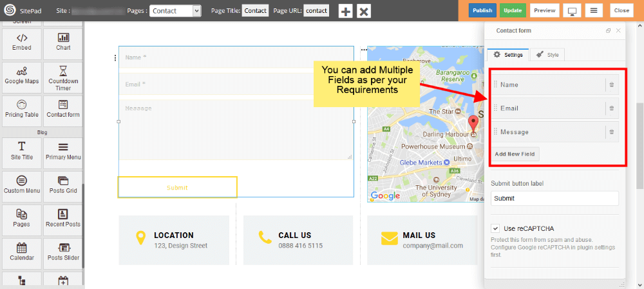Select the Posts Slider widget
This screenshot has width=644, height=289.
click(x=63, y=254)
